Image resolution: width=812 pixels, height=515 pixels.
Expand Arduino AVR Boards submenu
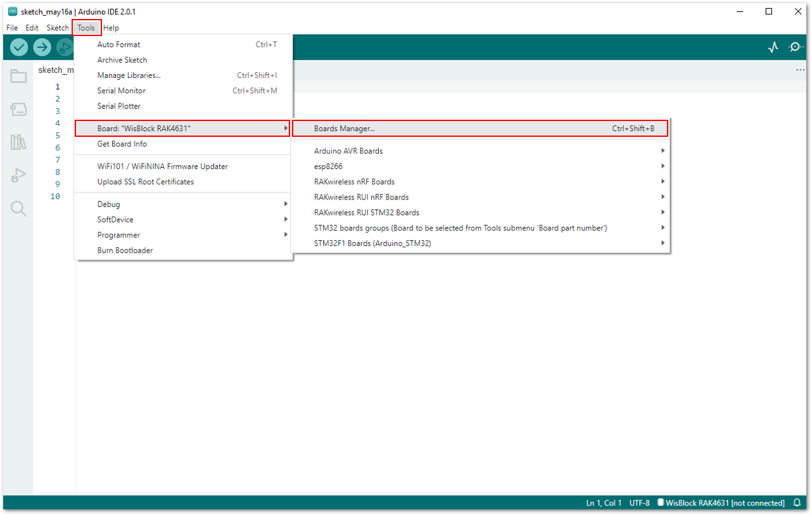[480, 151]
